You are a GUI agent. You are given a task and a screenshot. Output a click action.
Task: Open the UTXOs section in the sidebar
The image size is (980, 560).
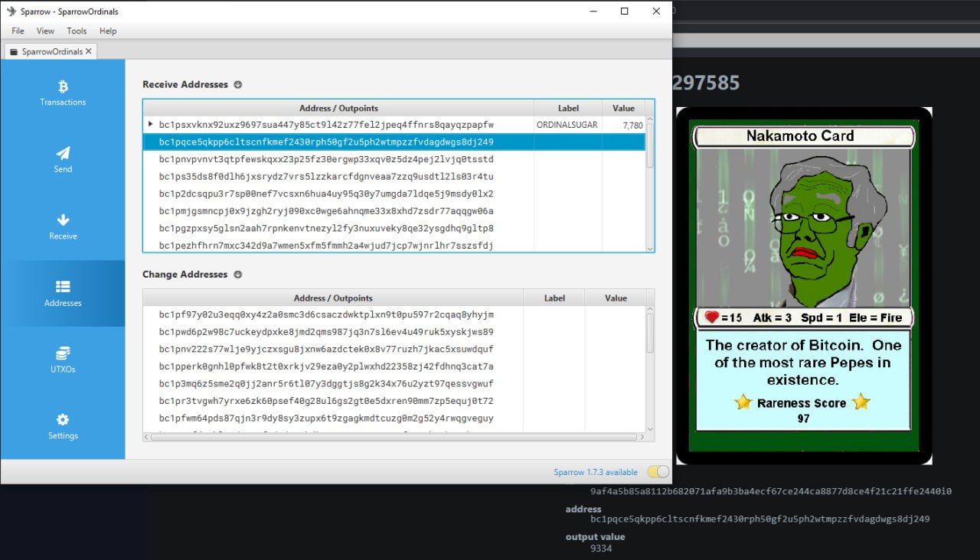click(63, 360)
